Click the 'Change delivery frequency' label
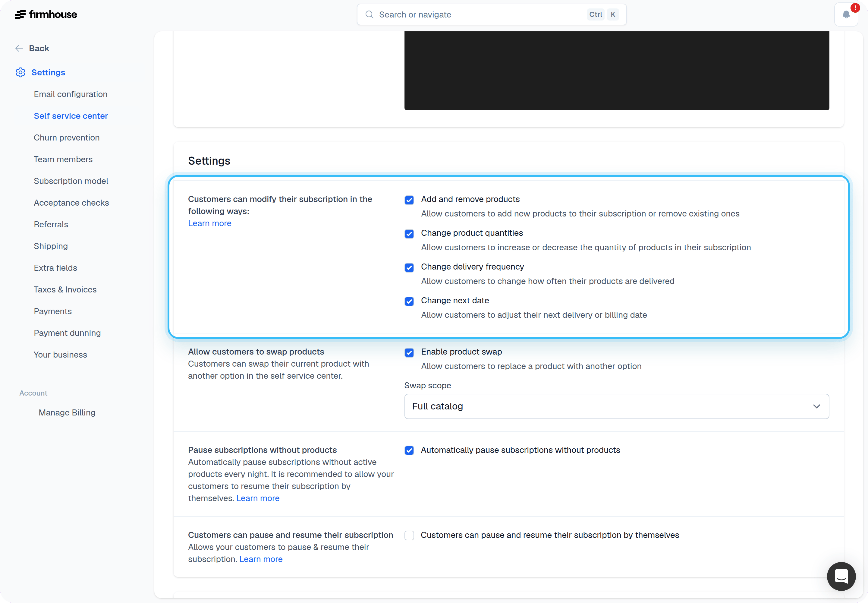The image size is (868, 603). tap(473, 267)
